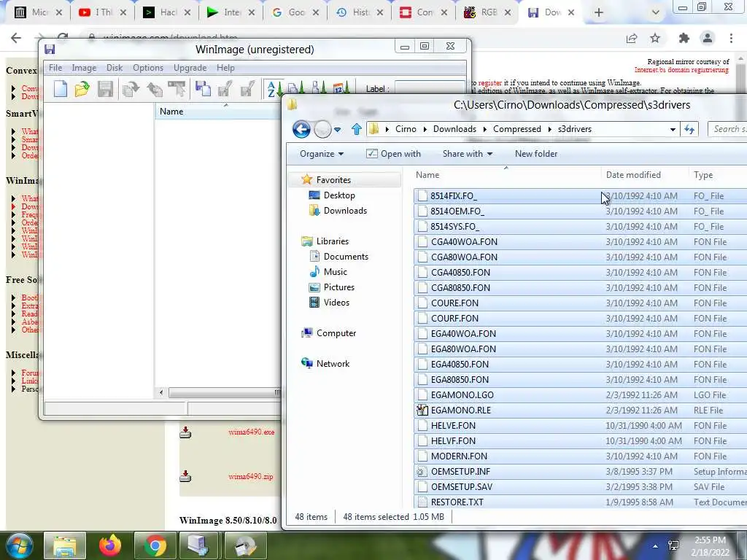Expand the Downloads breadcrumb arrow
Image resolution: width=747 pixels, height=560 pixels.
(484, 129)
